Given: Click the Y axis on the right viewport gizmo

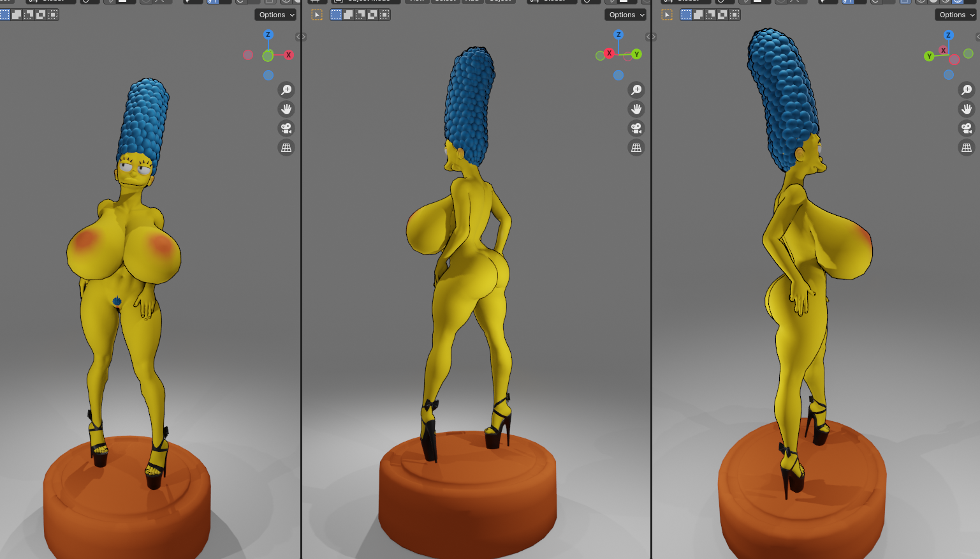Looking at the screenshot, I should coord(929,56).
